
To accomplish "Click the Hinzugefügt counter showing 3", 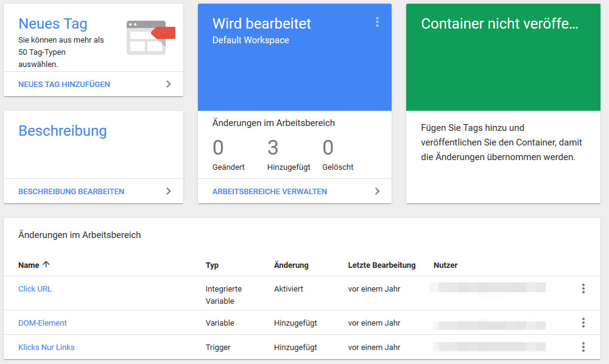I will pos(272,147).
